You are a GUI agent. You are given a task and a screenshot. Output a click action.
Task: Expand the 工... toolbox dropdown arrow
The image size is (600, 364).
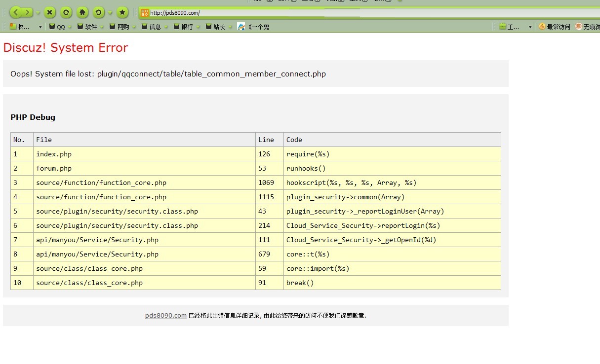click(530, 27)
